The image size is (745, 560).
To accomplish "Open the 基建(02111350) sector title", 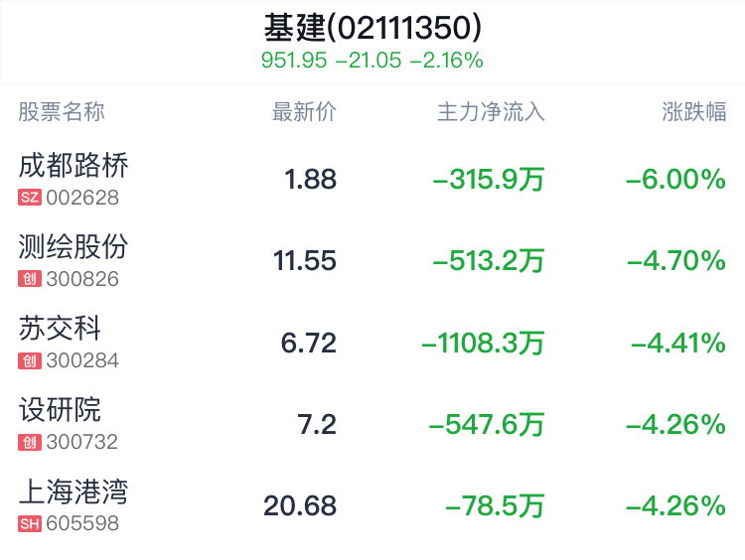I will (x=372, y=26).
